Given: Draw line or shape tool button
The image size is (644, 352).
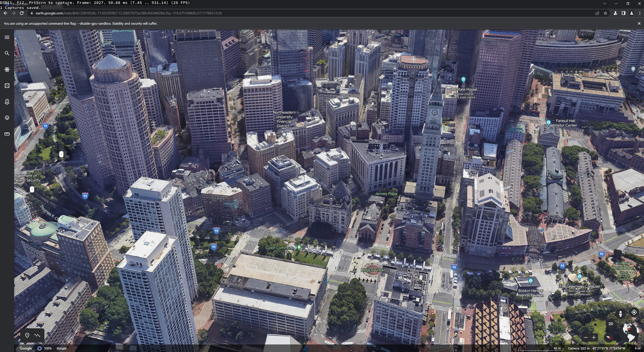Looking at the screenshot, I should [38, 335].
